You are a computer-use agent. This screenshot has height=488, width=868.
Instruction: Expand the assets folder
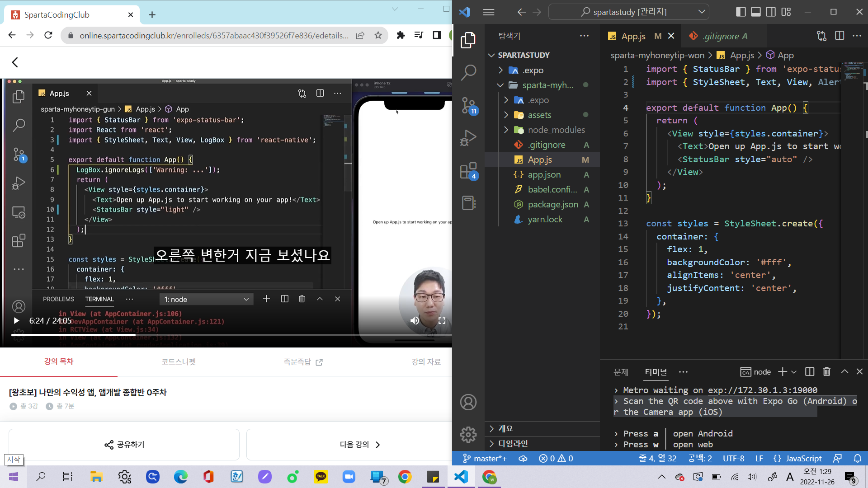click(x=542, y=115)
